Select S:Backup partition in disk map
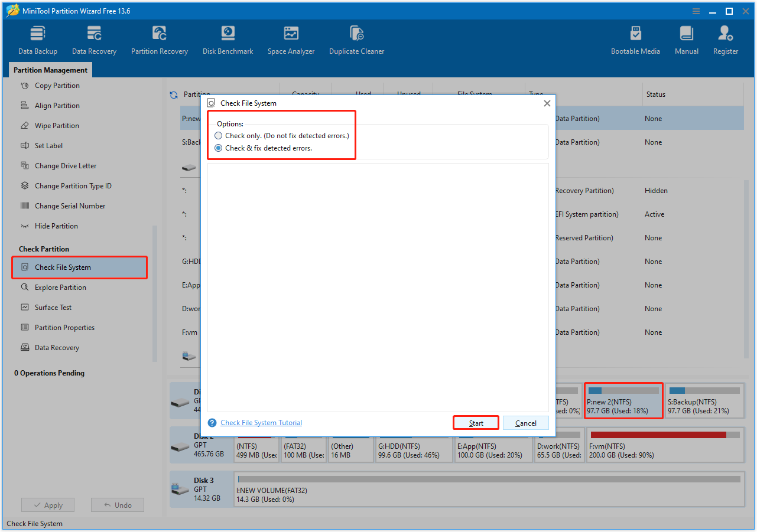 tap(704, 400)
